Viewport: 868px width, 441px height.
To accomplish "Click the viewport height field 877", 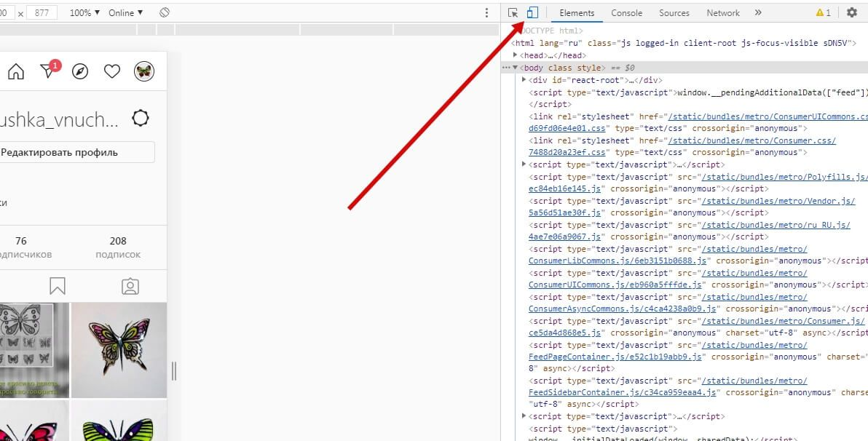I will click(42, 12).
